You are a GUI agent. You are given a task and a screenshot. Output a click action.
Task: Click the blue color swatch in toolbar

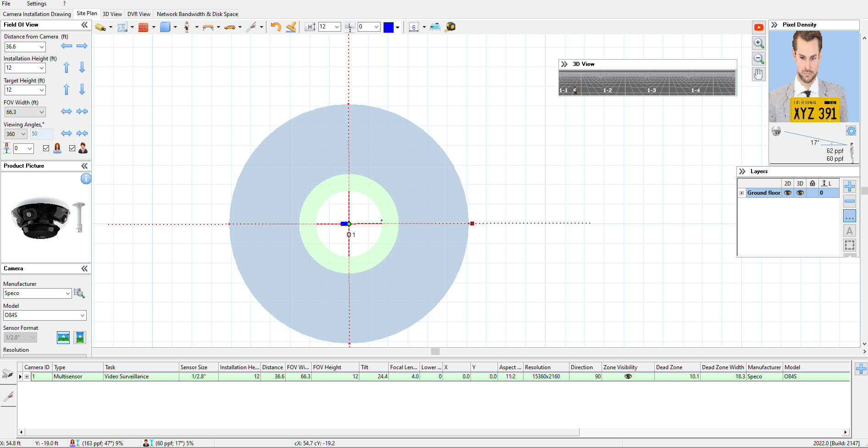[388, 27]
